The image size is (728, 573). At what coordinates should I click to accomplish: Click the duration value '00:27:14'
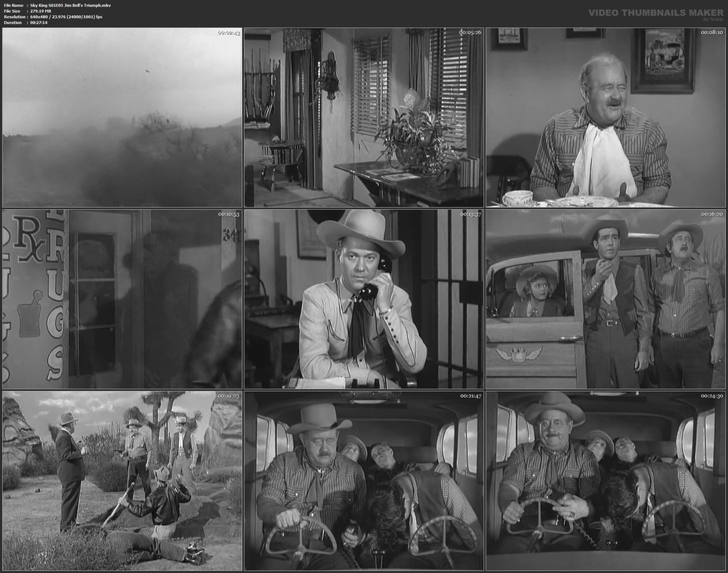39,22
